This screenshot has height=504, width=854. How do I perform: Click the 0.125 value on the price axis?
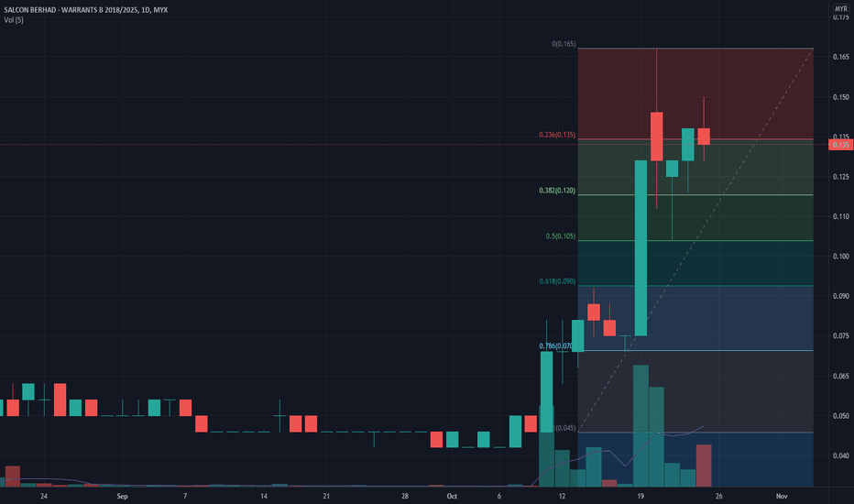click(x=841, y=177)
